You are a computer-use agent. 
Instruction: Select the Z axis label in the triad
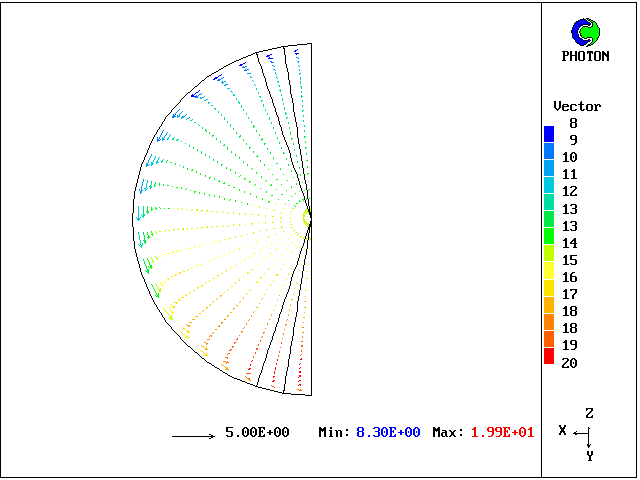(x=590, y=413)
